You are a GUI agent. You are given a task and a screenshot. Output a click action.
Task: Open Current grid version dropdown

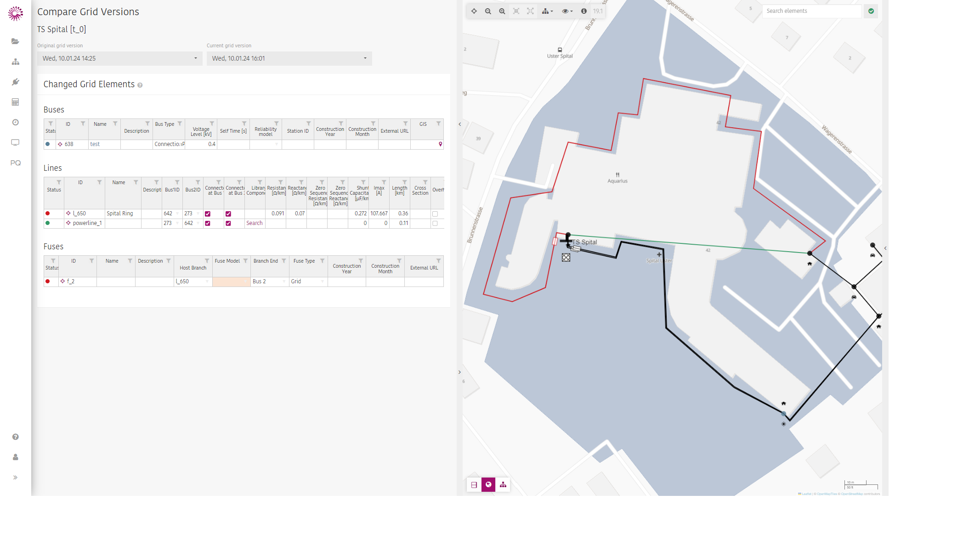pyautogui.click(x=289, y=58)
